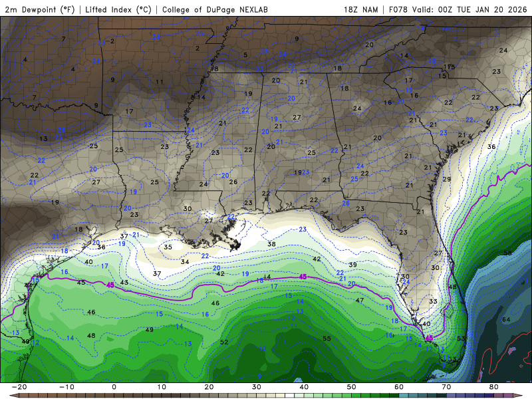Click the dewpoint value 55 on the map
Viewport: 532px width, 399px height.
pyautogui.click(x=327, y=338)
